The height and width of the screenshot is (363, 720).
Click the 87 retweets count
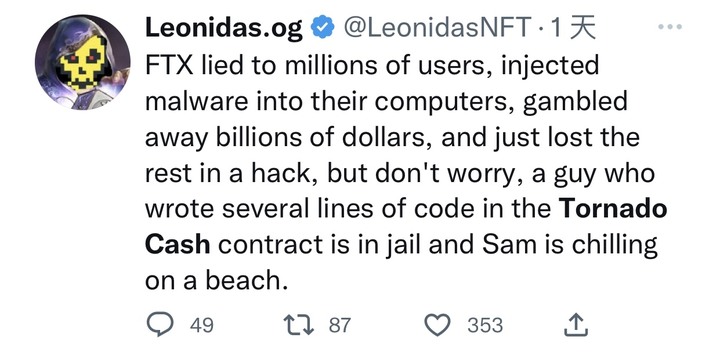point(340,325)
